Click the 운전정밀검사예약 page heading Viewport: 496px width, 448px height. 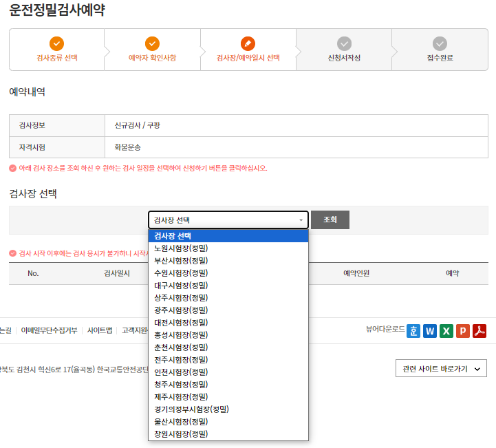tap(57, 10)
